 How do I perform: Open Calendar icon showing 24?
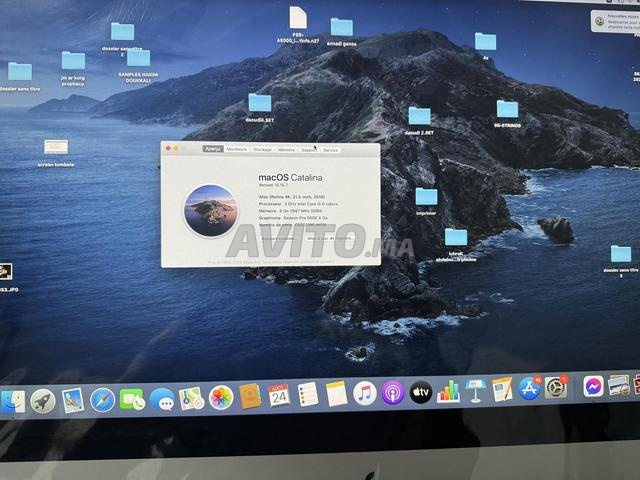(279, 395)
